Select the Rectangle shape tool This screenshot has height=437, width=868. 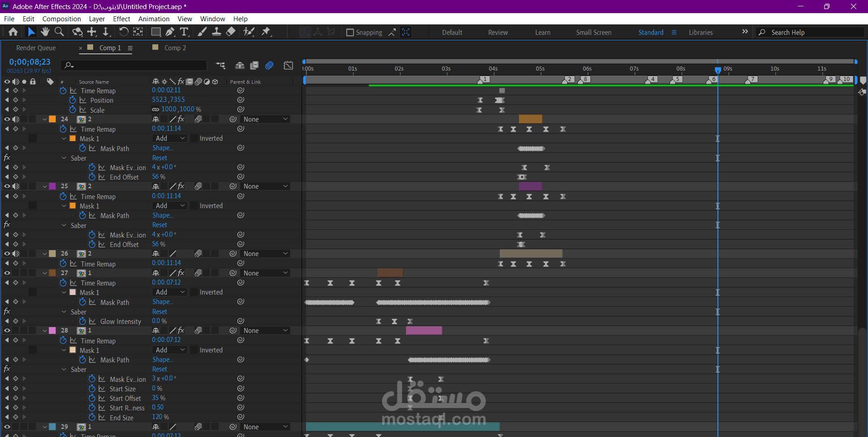pyautogui.click(x=156, y=32)
